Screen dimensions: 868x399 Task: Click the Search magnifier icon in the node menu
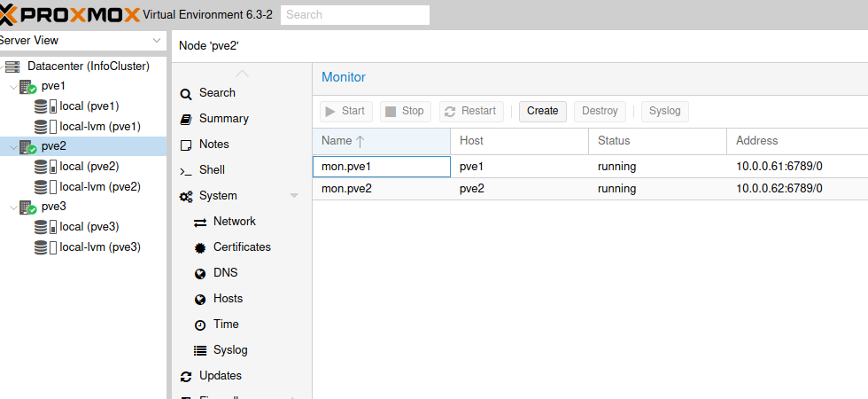(186, 94)
